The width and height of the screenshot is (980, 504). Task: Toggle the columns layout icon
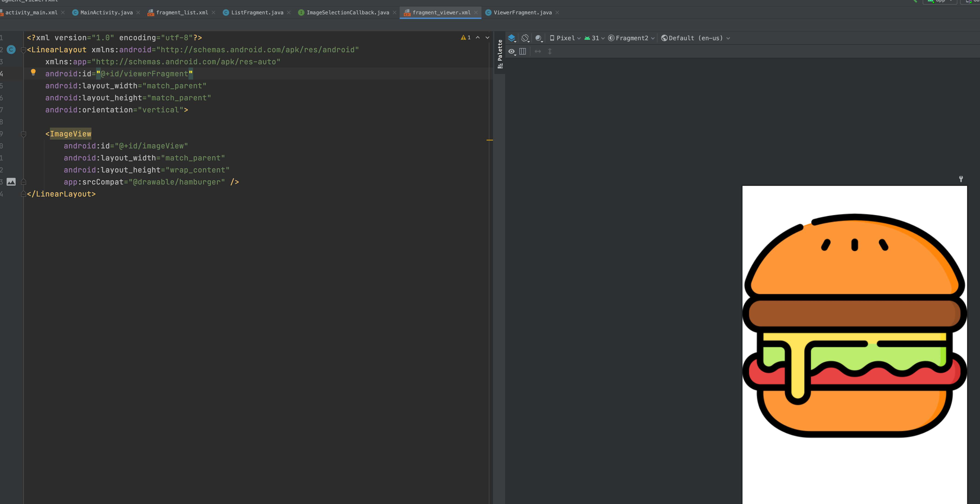(x=523, y=51)
